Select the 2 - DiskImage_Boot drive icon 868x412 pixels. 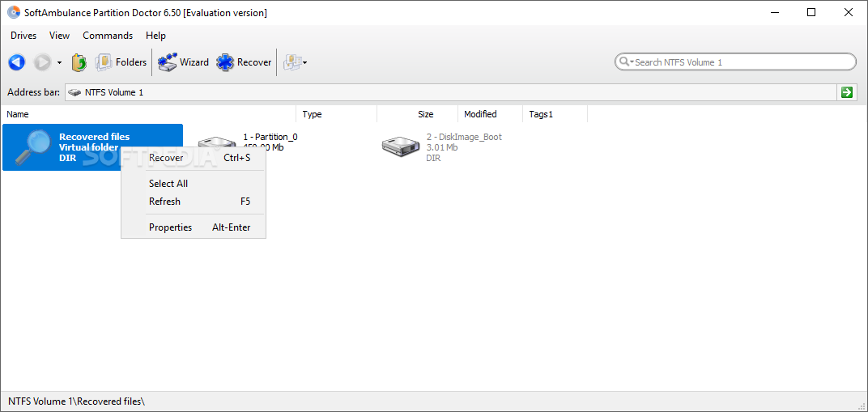click(401, 146)
